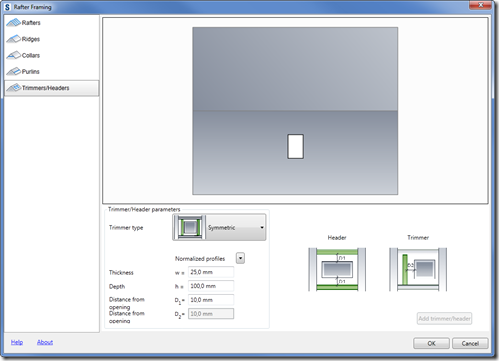Click the S application icon in title bar
The height and width of the screenshot is (361, 499).
pos(7,7)
